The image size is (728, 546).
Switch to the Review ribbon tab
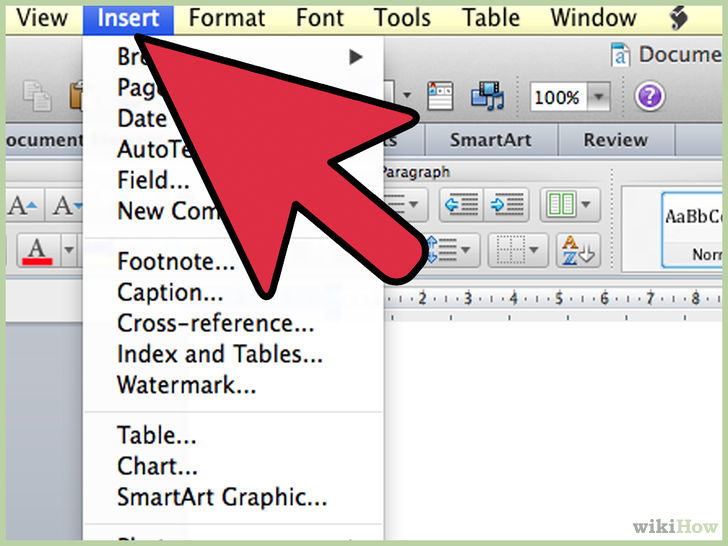tap(615, 140)
